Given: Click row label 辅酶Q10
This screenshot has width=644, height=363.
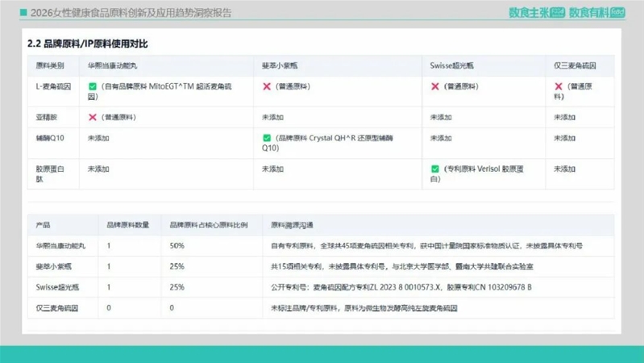Looking at the screenshot, I should click(50, 138).
